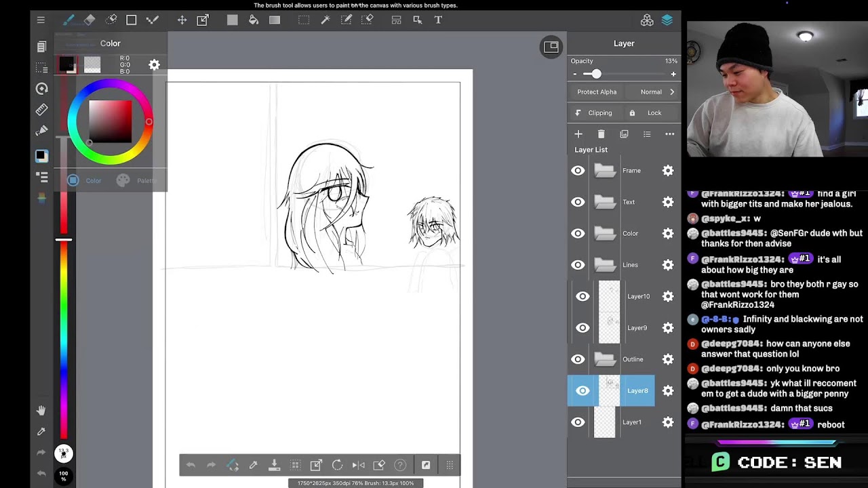868x488 pixels.
Task: Select the eyedropper in left sidebar
Action: (41, 431)
